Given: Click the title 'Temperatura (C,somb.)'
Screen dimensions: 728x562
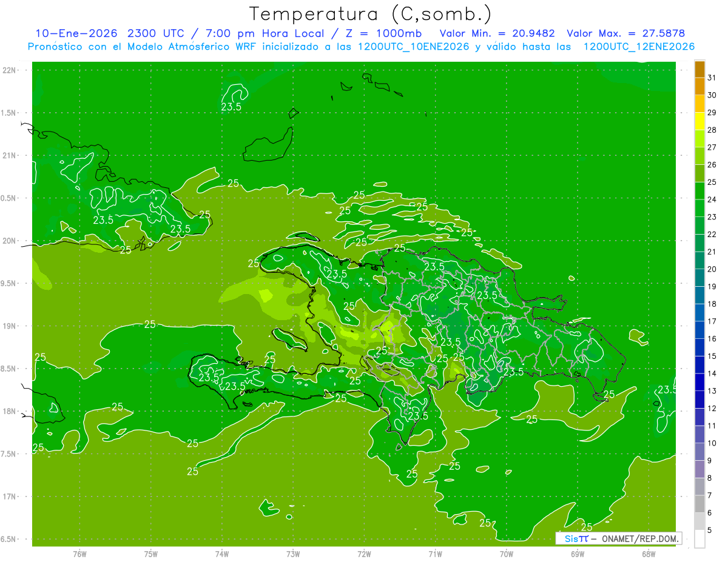Looking at the screenshot, I should pyautogui.click(x=370, y=13).
